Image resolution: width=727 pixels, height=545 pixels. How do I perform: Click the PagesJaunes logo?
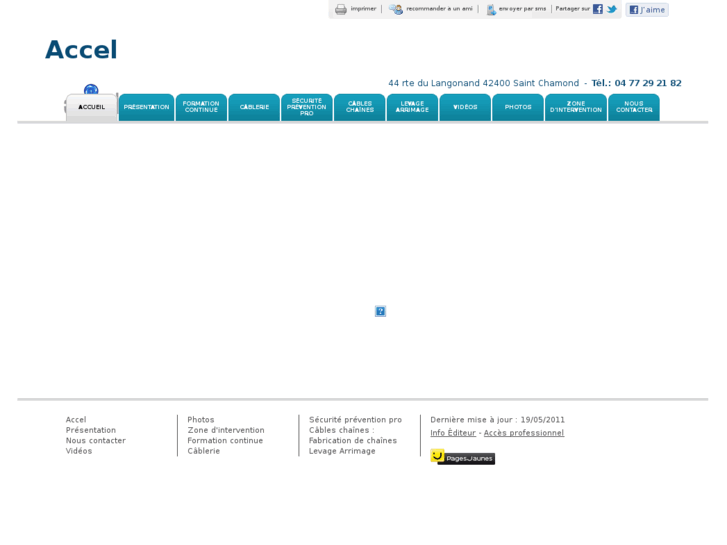click(462, 457)
